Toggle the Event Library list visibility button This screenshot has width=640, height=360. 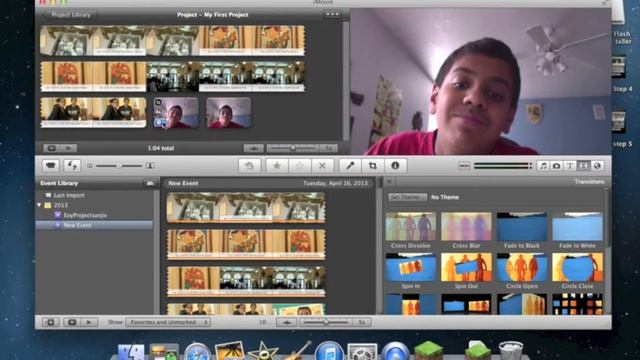click(51, 322)
